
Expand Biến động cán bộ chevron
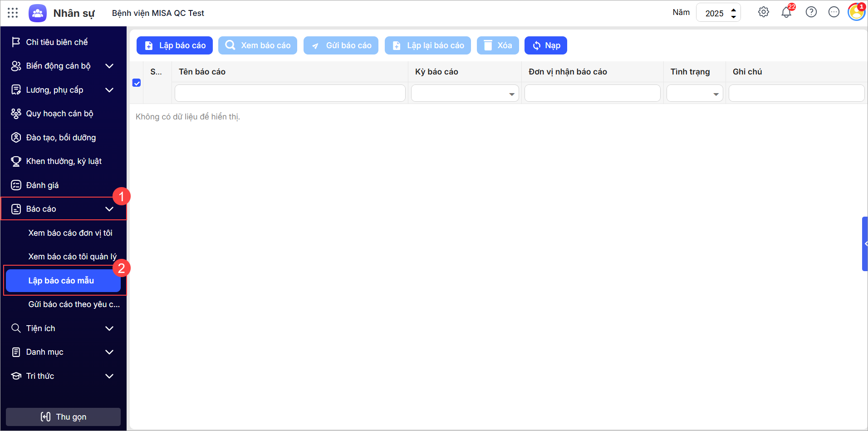click(109, 66)
